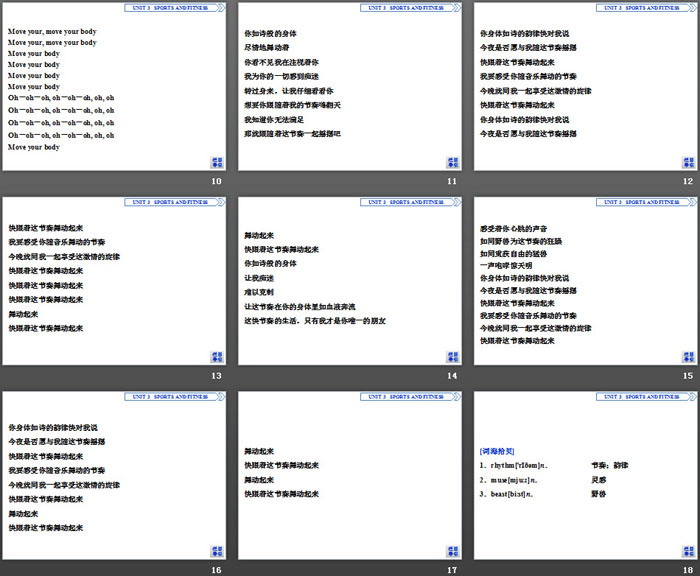
Task: Click the slide number 16 label
Action: pos(215,569)
